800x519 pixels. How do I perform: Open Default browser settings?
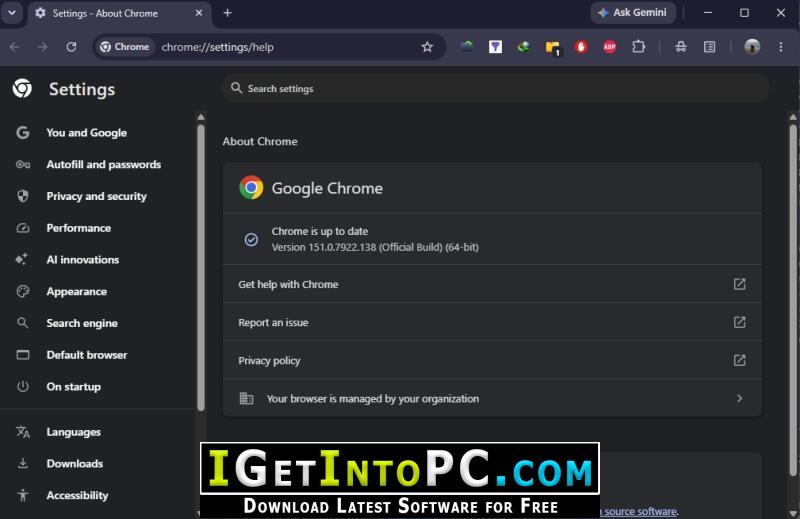pos(87,355)
